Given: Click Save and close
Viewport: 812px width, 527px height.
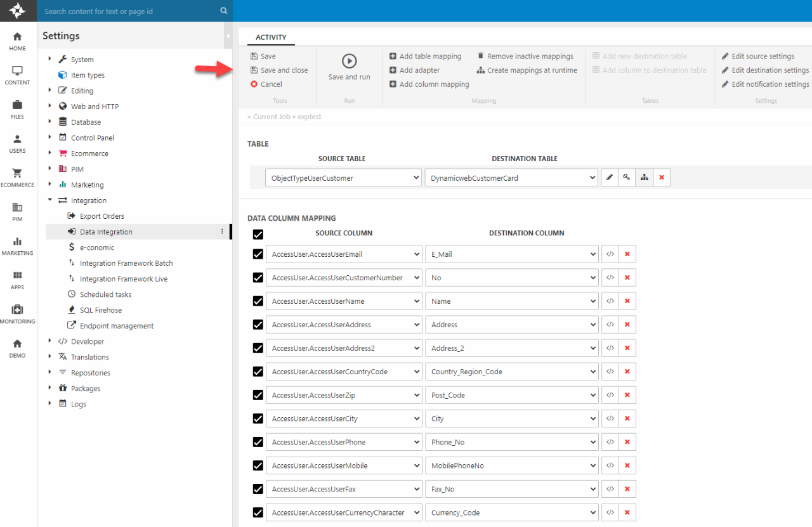Looking at the screenshot, I should pos(284,70).
